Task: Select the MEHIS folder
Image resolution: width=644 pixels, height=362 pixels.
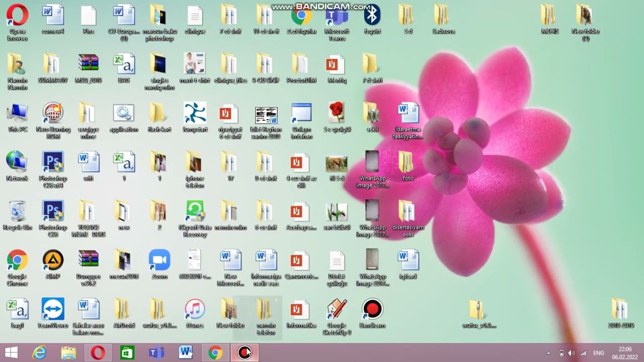Action: point(550,19)
